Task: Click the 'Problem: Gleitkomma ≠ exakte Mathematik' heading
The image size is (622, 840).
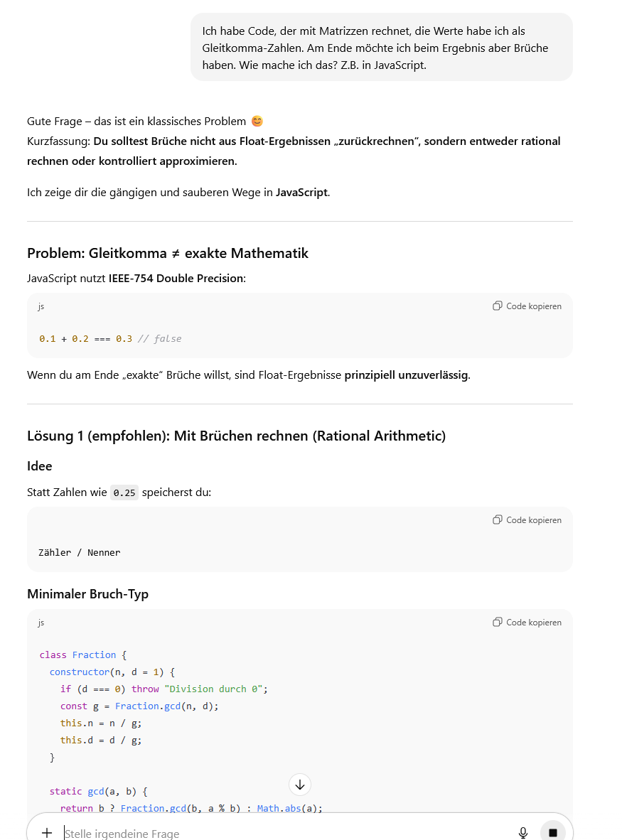Action: 168,254
